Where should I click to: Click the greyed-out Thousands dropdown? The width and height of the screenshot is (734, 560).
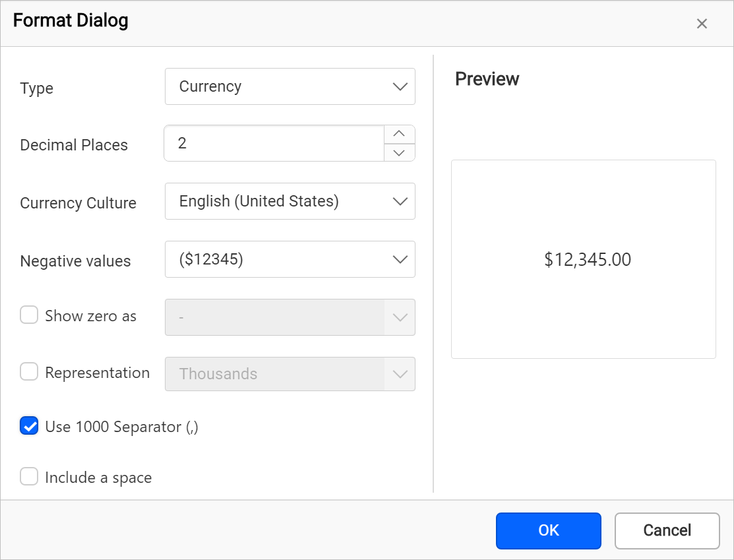[290, 374]
